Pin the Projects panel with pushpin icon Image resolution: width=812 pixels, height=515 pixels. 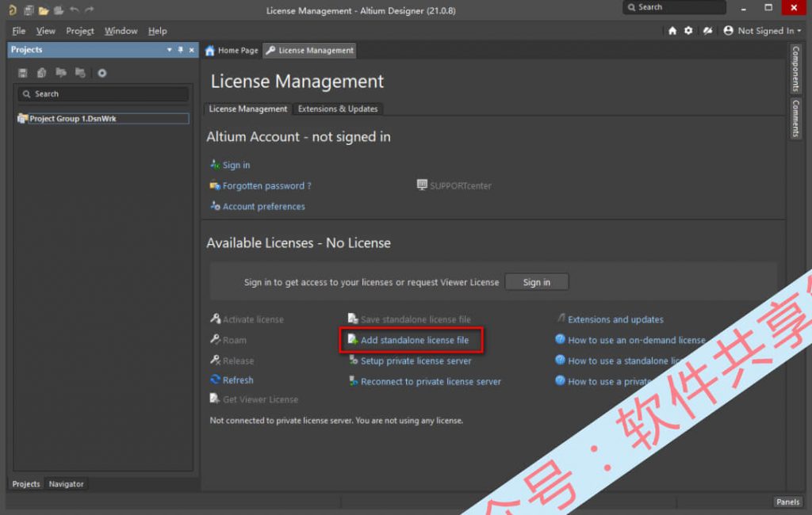pos(180,50)
